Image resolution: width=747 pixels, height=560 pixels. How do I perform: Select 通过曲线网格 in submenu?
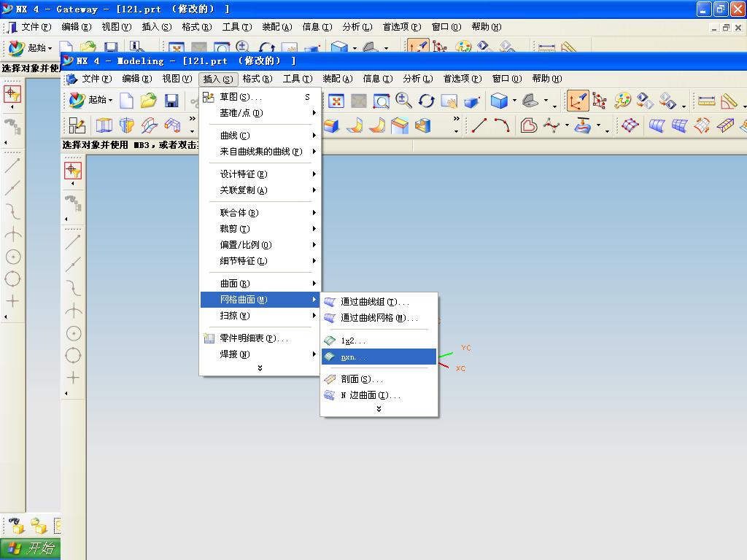click(x=379, y=318)
